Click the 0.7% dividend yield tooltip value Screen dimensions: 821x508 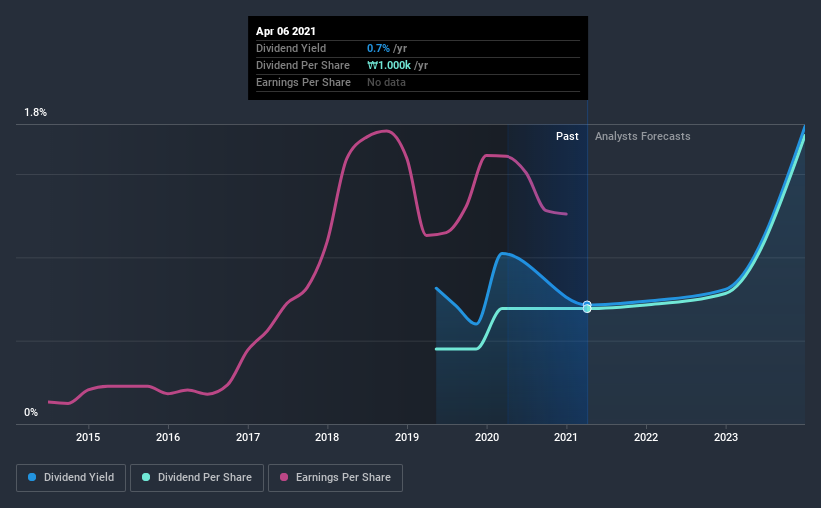point(378,48)
